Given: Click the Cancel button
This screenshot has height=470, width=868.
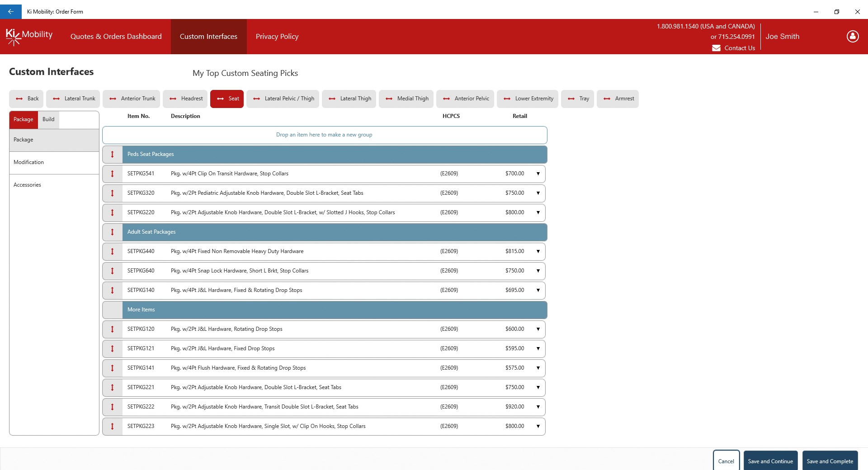Looking at the screenshot, I should pos(726,461).
